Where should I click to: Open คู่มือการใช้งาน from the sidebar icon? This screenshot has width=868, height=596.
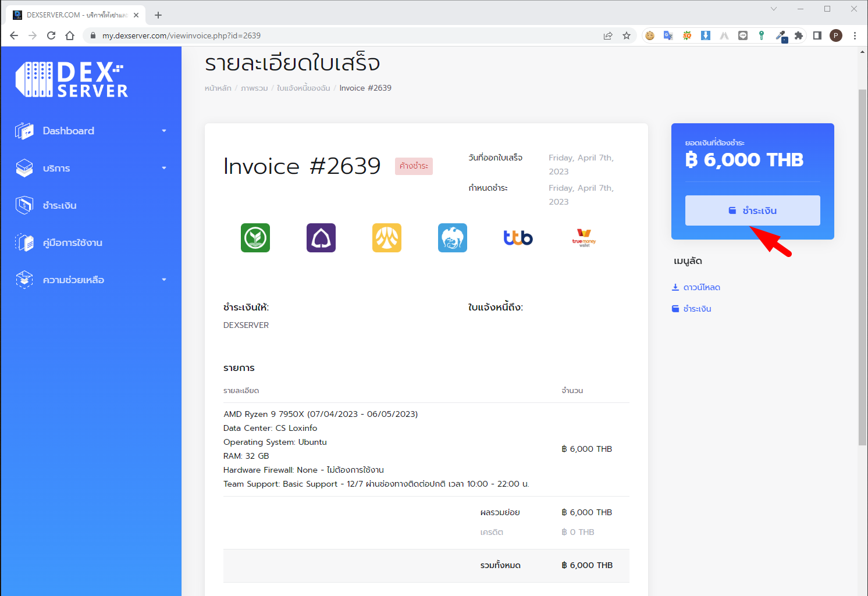[24, 242]
